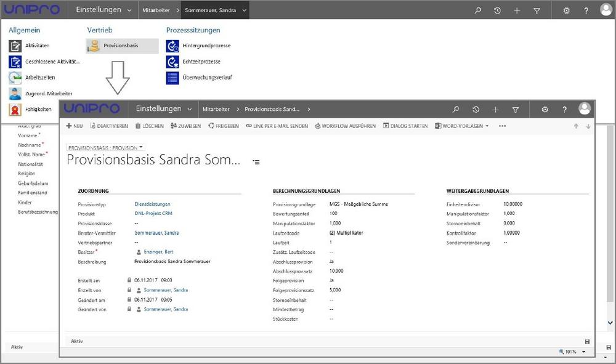
Task: Open record navigation list icon beside title
Action: [256, 162]
